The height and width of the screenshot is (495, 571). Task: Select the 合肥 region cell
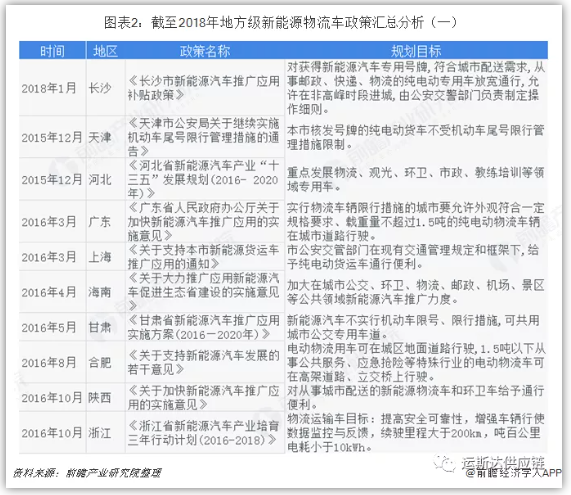tap(100, 362)
